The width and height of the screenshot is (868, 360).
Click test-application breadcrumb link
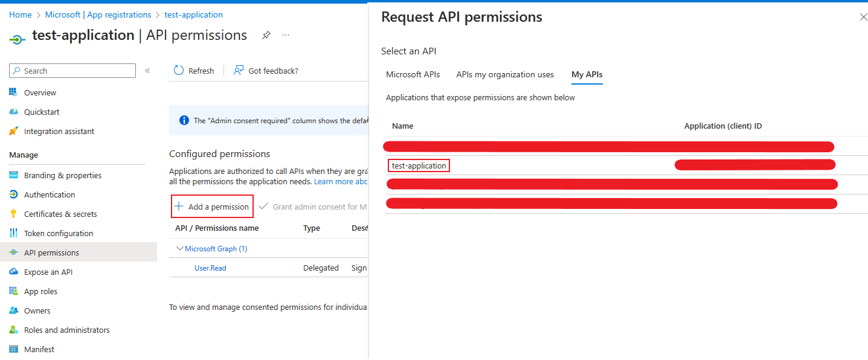[193, 14]
